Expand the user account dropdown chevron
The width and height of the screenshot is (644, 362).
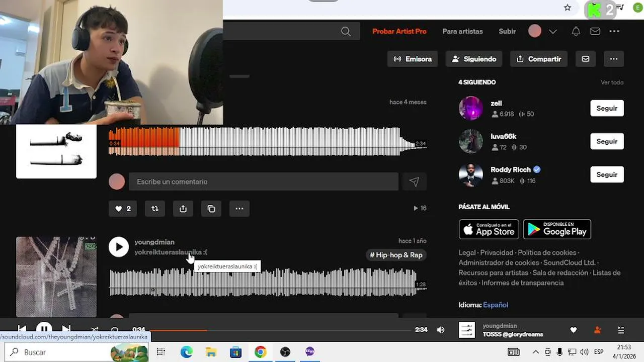pos(553,31)
